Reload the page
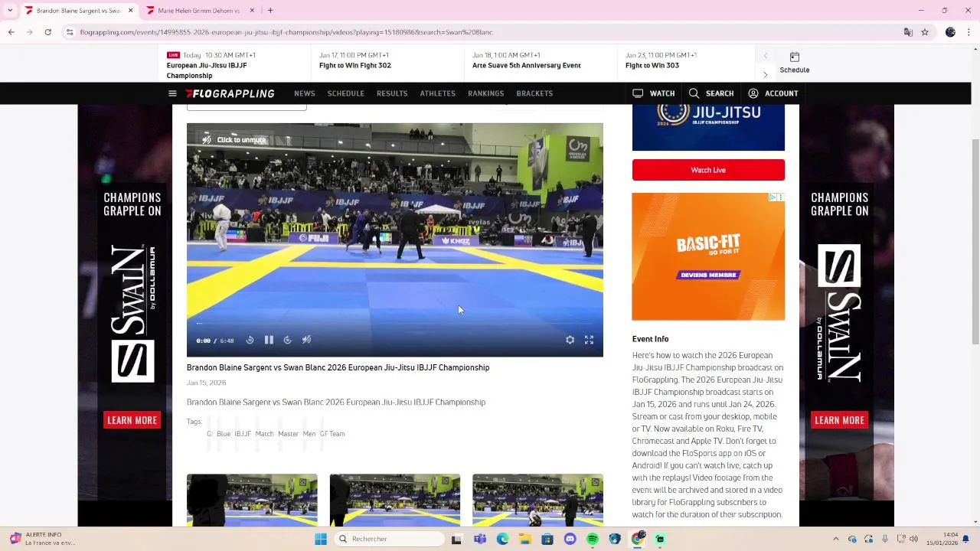This screenshot has height=551, width=980. click(47, 32)
